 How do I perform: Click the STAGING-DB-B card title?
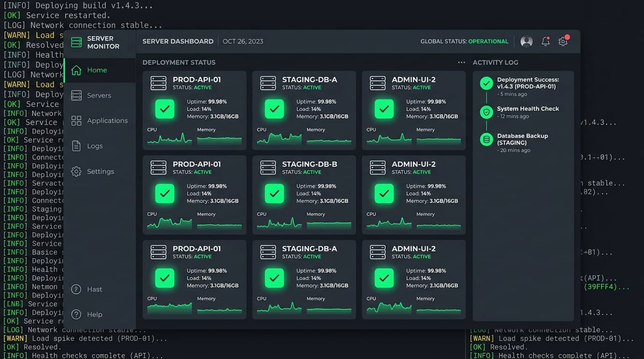pos(309,164)
